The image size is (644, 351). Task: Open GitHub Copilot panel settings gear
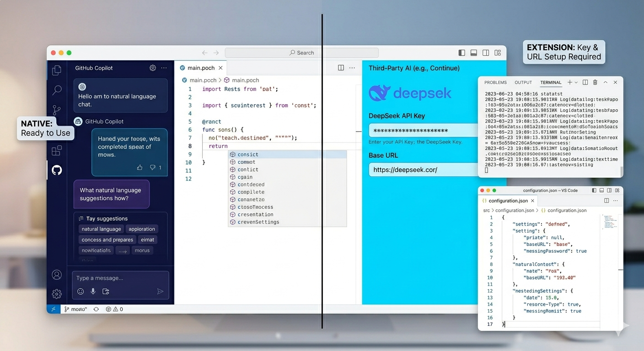coord(153,68)
